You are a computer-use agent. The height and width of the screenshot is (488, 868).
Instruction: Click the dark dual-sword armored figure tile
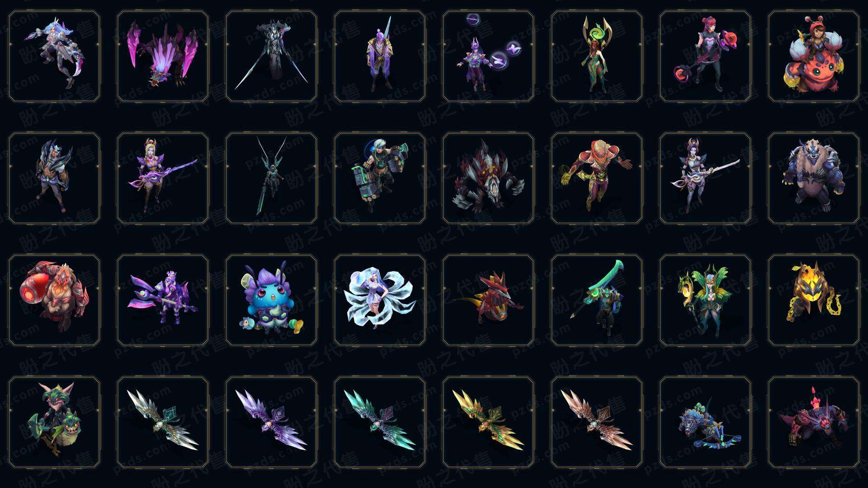pos(271,56)
